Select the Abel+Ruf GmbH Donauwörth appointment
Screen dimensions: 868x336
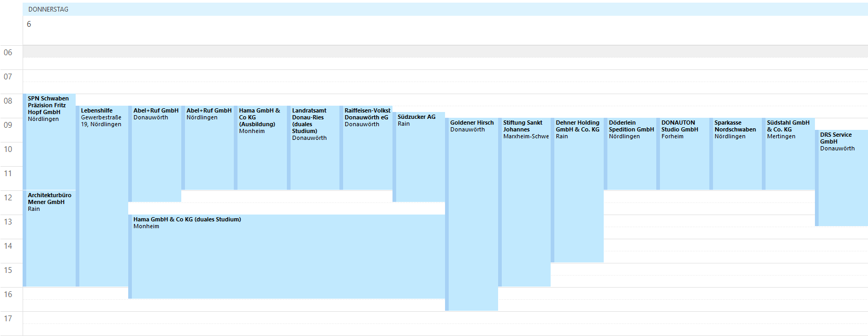[155, 154]
